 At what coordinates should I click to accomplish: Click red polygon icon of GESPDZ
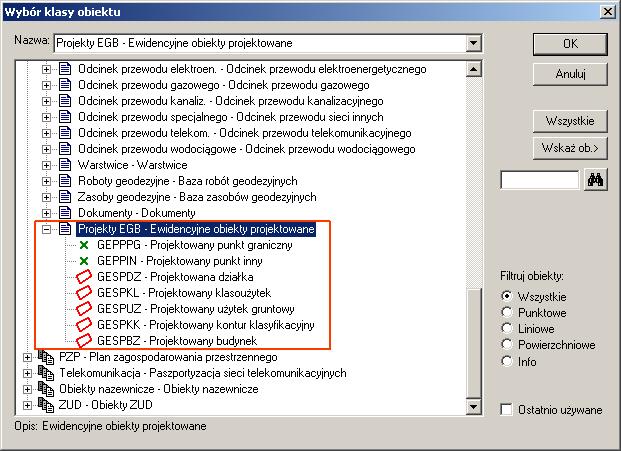click(84, 277)
